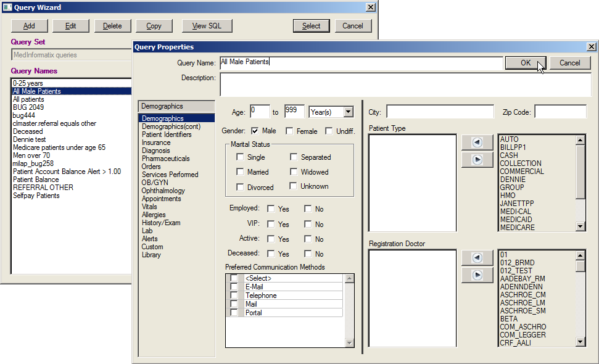Select COMMERCIAL in Patient Type list
599x364 pixels.
point(522,172)
